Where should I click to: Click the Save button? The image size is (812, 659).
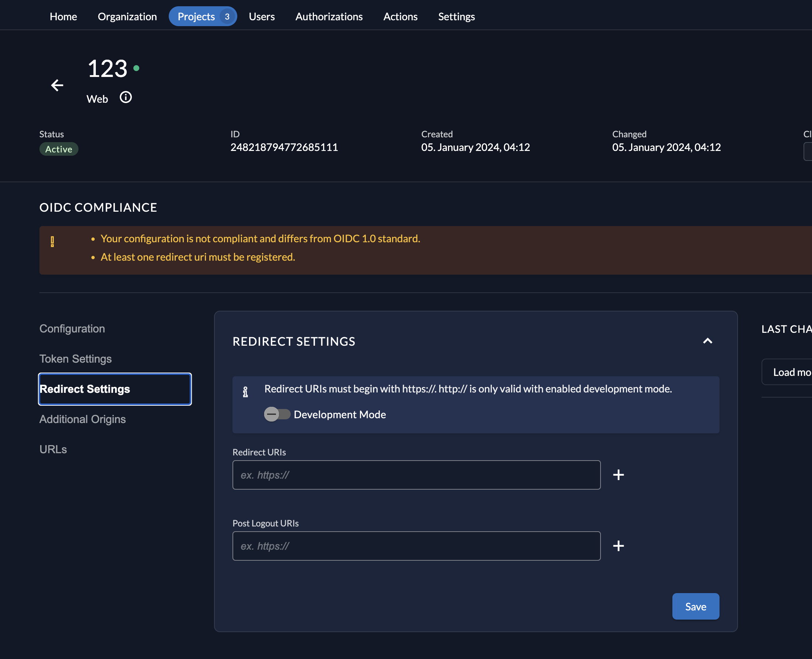pyautogui.click(x=696, y=606)
